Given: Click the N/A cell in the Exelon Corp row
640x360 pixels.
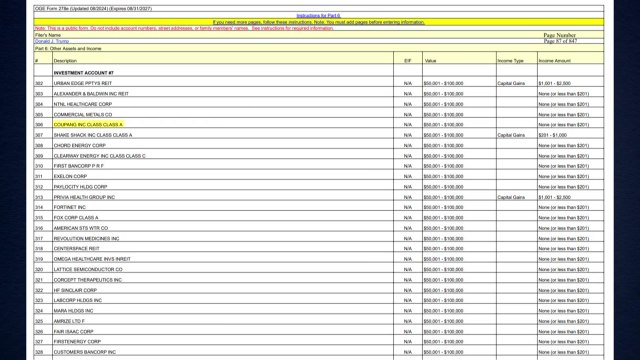Looking at the screenshot, I should tap(408, 176).
